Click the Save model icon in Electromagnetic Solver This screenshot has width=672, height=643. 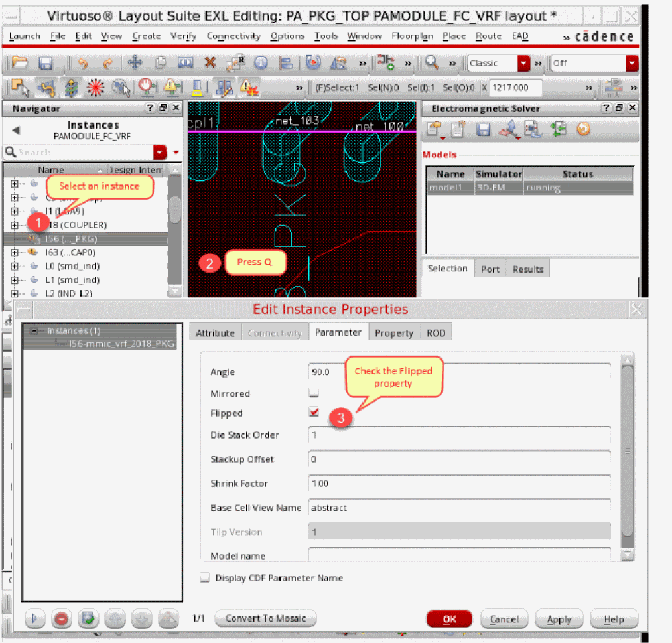coord(483,129)
